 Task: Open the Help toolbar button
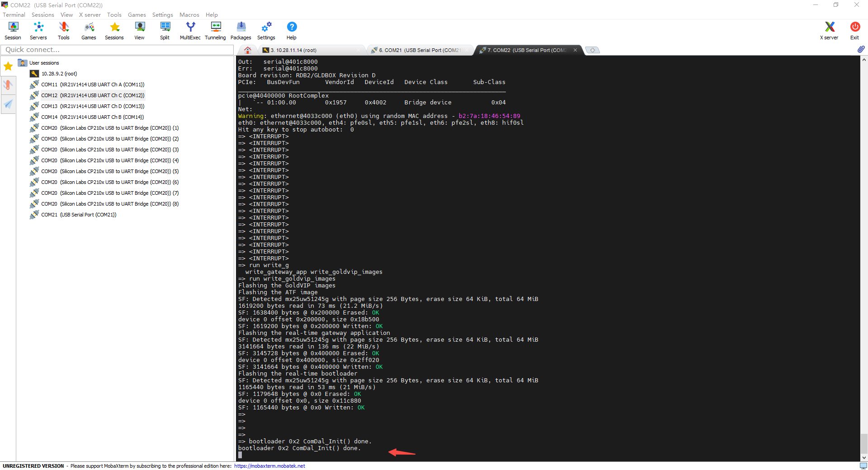[291, 30]
